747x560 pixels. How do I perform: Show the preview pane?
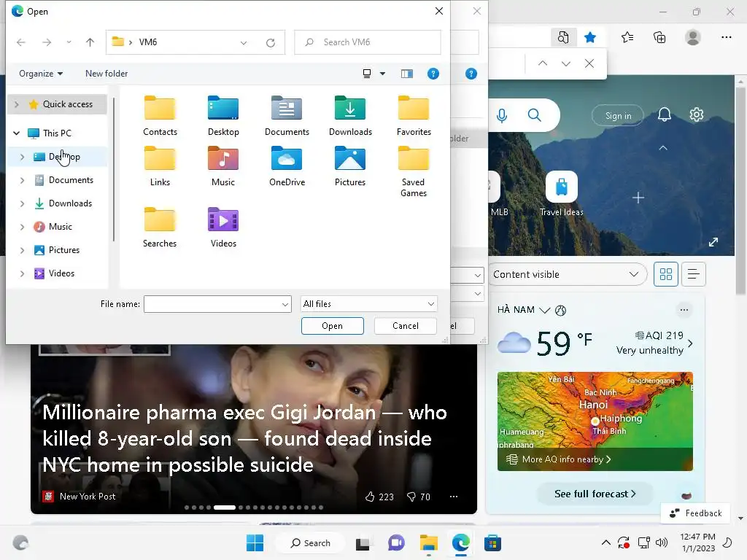(407, 74)
